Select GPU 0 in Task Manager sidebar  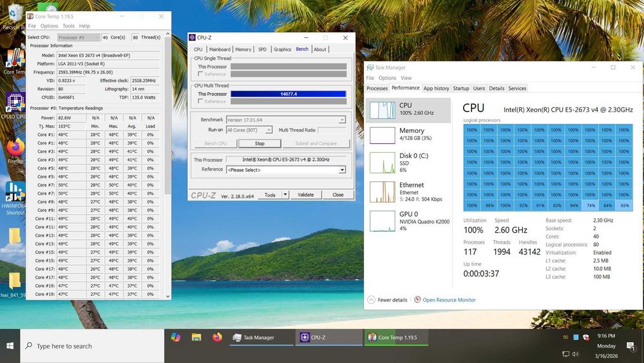click(x=408, y=221)
